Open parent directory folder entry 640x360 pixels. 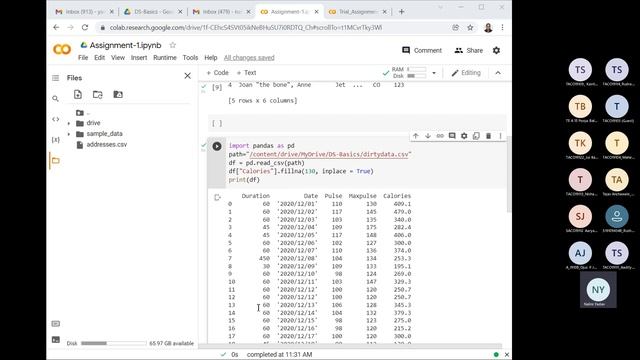click(x=83, y=113)
